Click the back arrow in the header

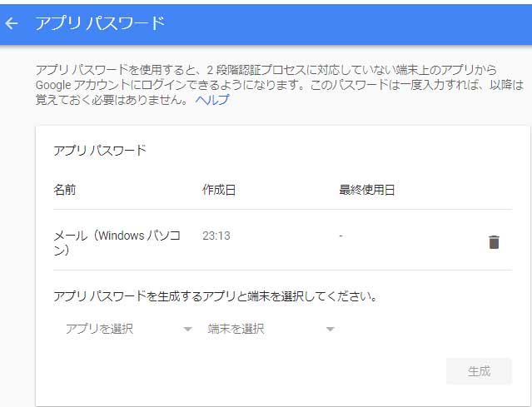point(12,23)
